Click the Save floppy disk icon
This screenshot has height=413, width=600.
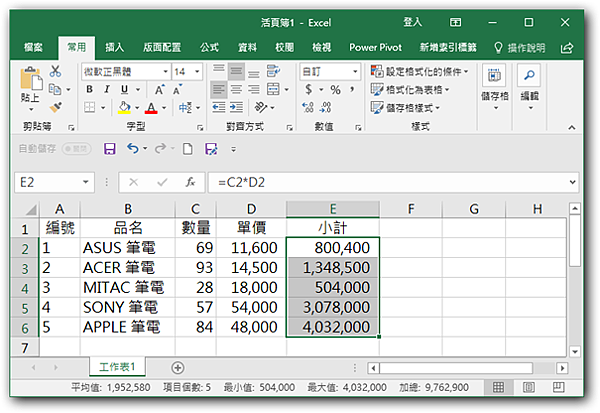tap(109, 149)
